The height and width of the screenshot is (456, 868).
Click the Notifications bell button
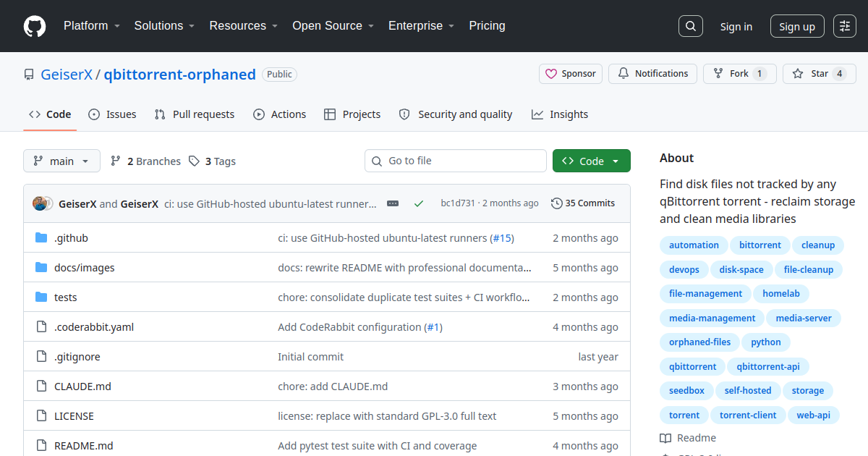[x=653, y=74]
